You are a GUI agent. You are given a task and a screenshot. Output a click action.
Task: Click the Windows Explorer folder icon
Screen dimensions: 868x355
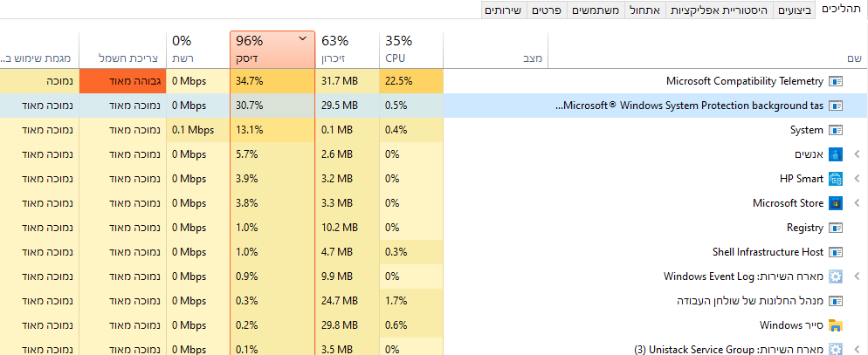coord(836,325)
